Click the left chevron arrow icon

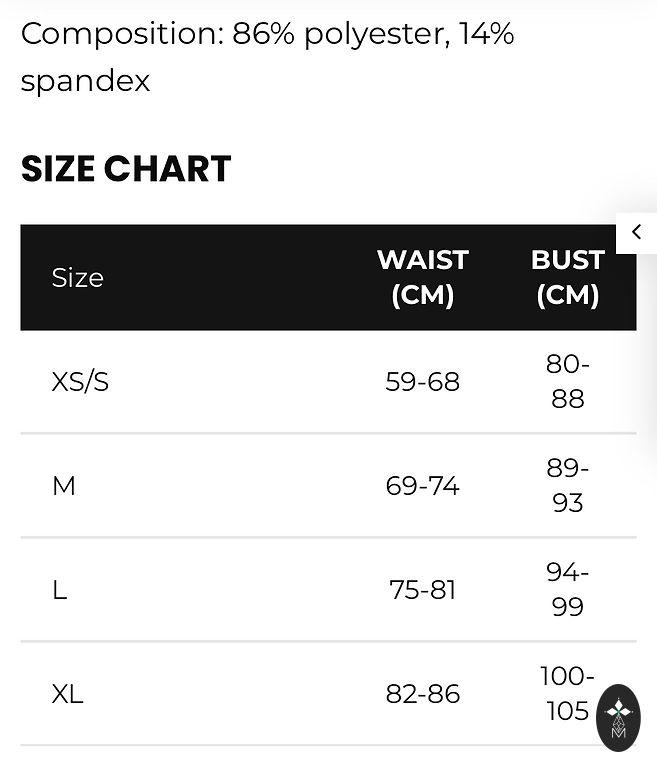tap(636, 232)
